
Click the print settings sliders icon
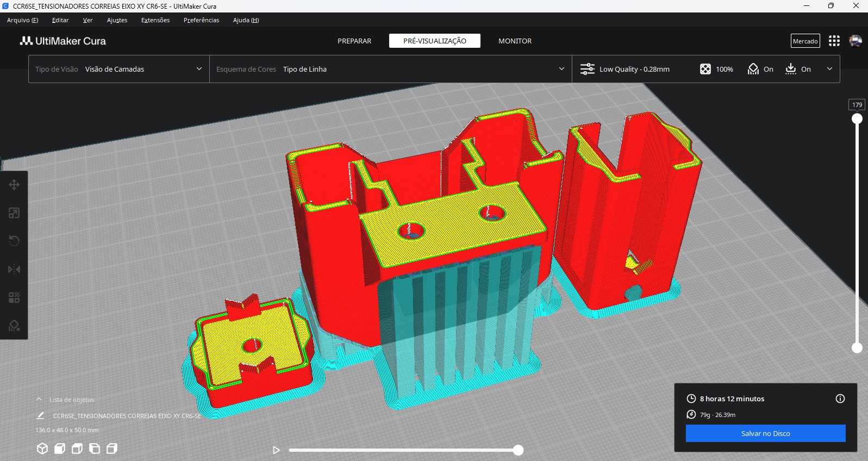click(588, 69)
